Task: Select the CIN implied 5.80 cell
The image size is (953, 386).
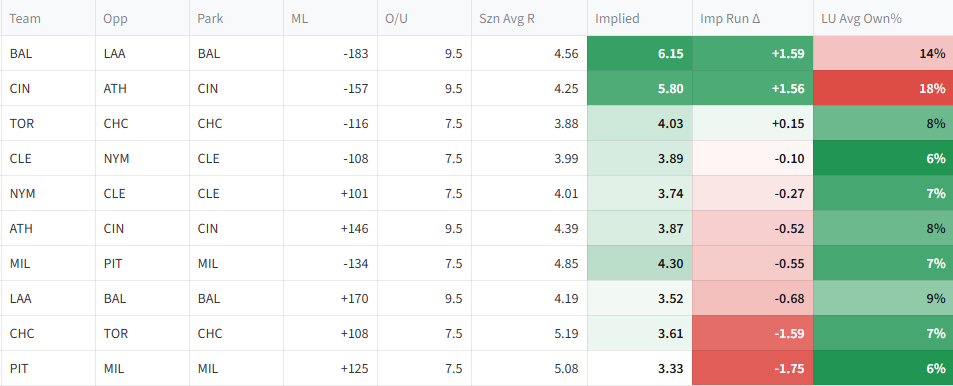Action: (x=639, y=89)
